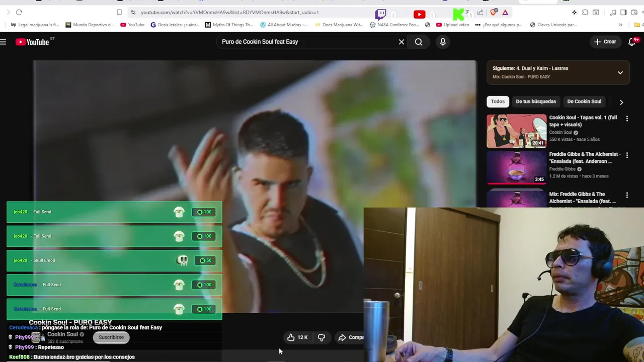Click the red YouTube overlay icon
This screenshot has width=644, height=362.
[x=419, y=15]
